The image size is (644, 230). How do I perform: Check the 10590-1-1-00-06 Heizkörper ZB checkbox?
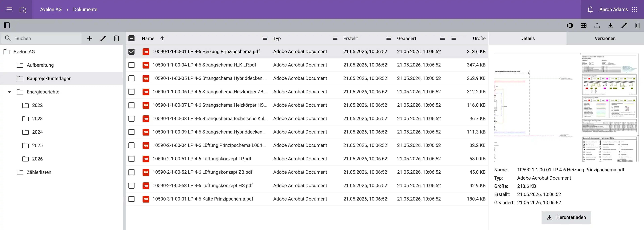pos(131,92)
